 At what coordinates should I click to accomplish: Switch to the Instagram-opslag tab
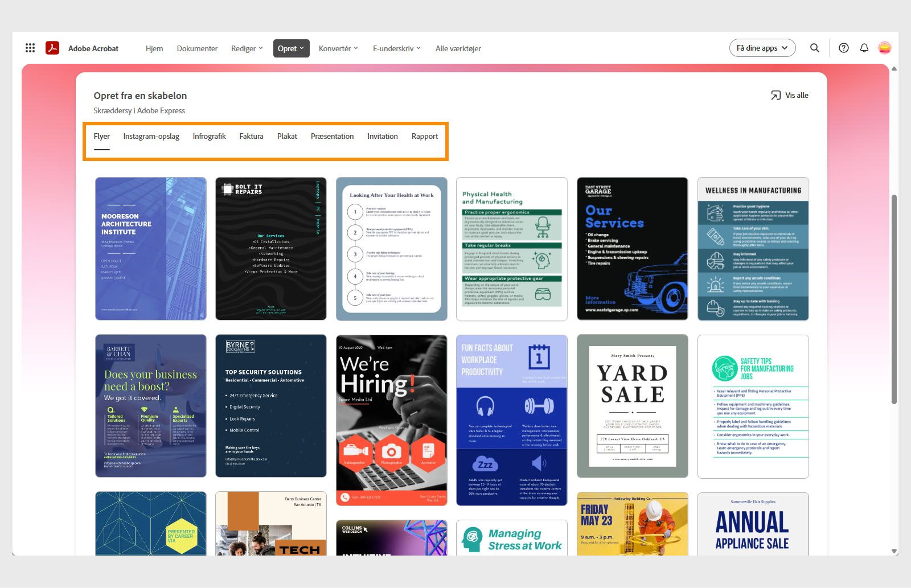pos(151,137)
